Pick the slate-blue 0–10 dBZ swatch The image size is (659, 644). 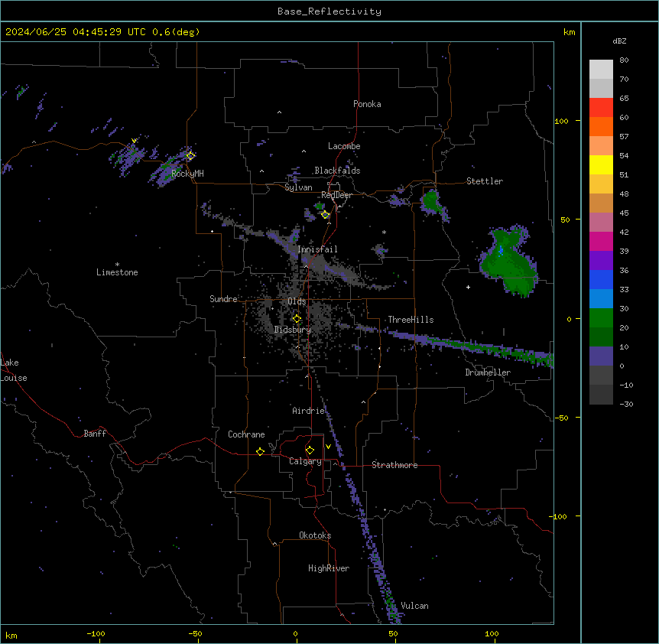point(601,356)
